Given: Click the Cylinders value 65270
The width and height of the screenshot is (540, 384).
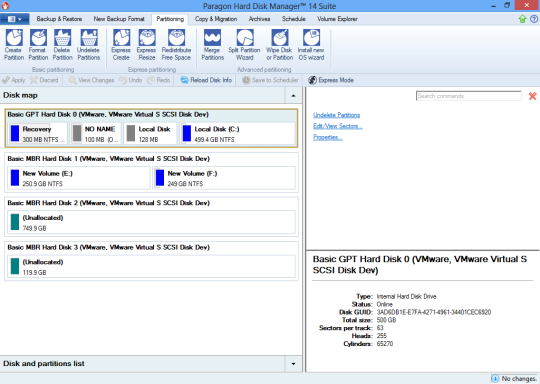Looking at the screenshot, I should point(385,344).
